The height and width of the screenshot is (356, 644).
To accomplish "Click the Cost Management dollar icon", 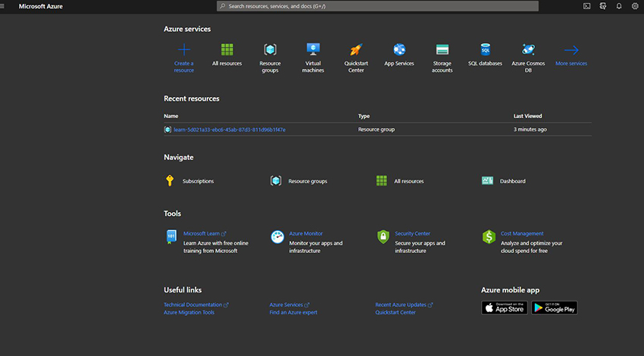I will pos(489,237).
